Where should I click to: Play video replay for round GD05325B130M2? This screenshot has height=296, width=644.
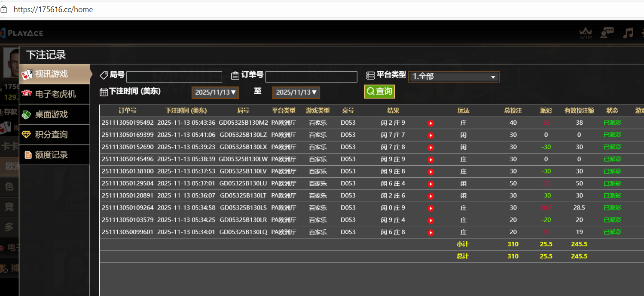tap(431, 123)
